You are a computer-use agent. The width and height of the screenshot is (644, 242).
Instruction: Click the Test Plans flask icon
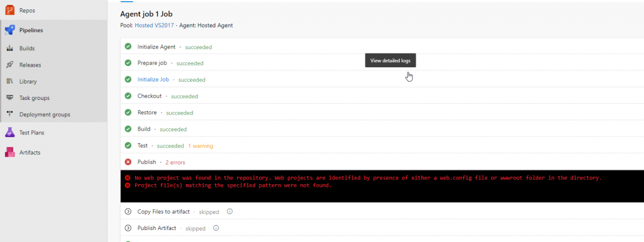click(10, 133)
